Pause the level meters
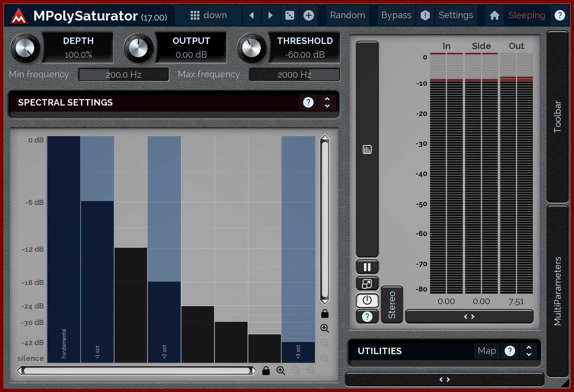Image resolution: width=574 pixels, height=392 pixels. (367, 267)
